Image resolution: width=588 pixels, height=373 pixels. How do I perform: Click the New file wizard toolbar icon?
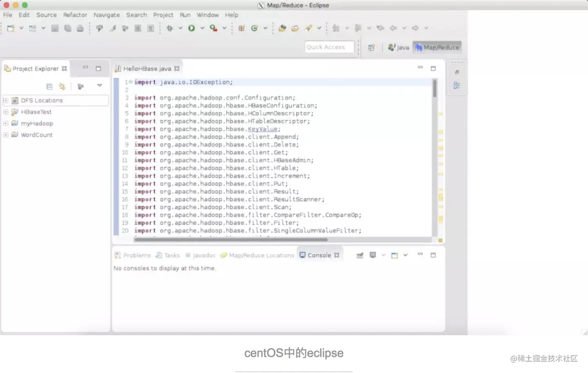pos(10,28)
